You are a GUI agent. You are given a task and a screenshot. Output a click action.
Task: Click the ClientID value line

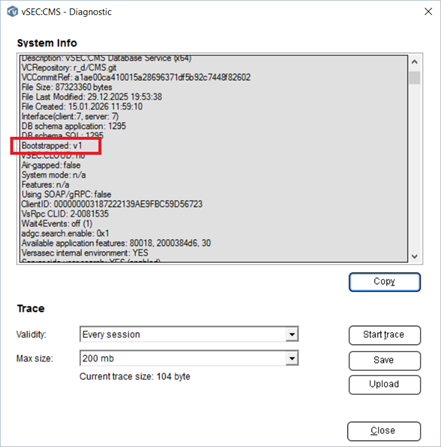pos(112,204)
